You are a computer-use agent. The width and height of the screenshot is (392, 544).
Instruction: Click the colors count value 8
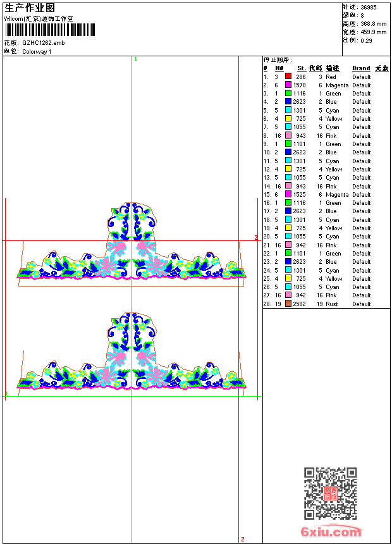coord(362,16)
